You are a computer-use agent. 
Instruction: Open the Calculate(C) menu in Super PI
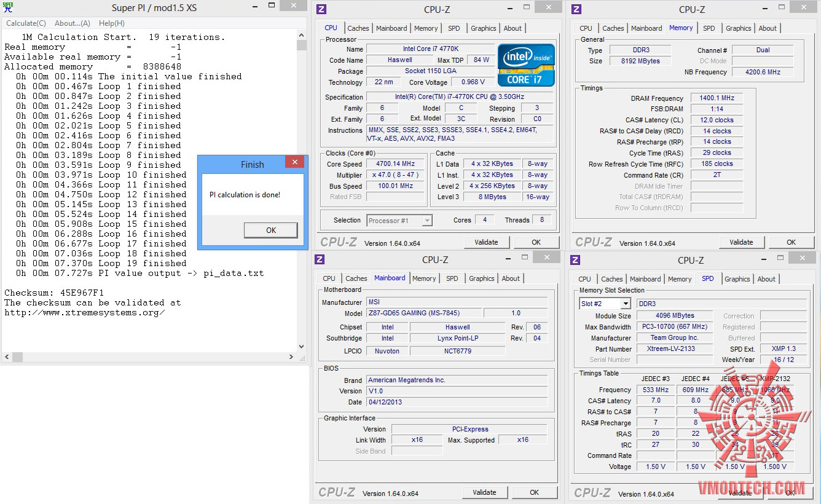coord(26,23)
